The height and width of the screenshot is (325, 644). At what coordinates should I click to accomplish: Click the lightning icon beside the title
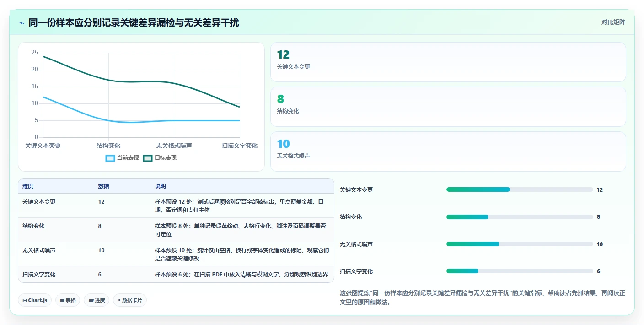tap(21, 23)
